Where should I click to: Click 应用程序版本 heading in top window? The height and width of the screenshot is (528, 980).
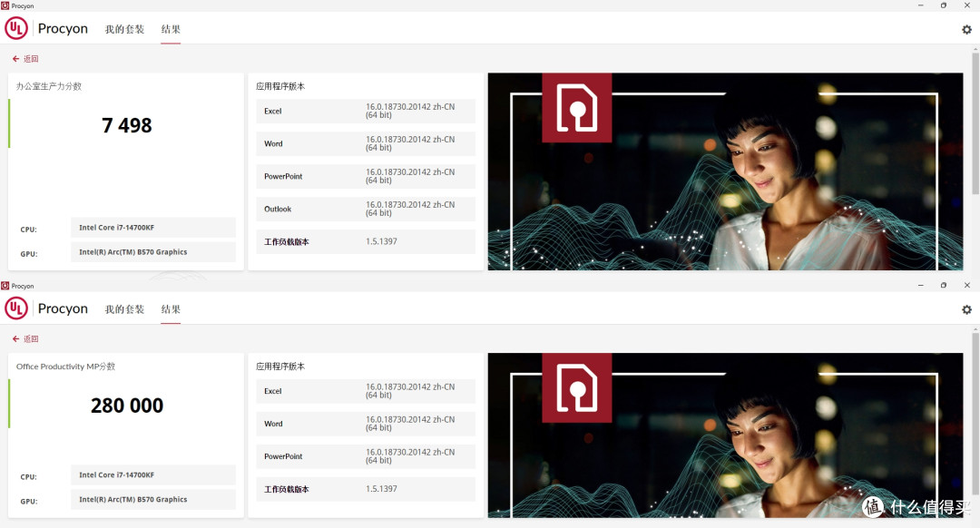[280, 86]
